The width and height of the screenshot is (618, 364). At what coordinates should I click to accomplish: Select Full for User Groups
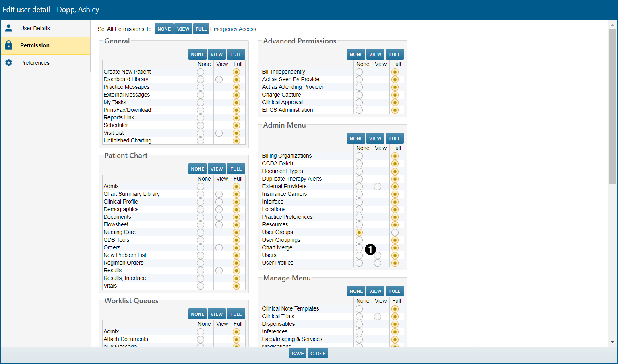pyautogui.click(x=395, y=232)
